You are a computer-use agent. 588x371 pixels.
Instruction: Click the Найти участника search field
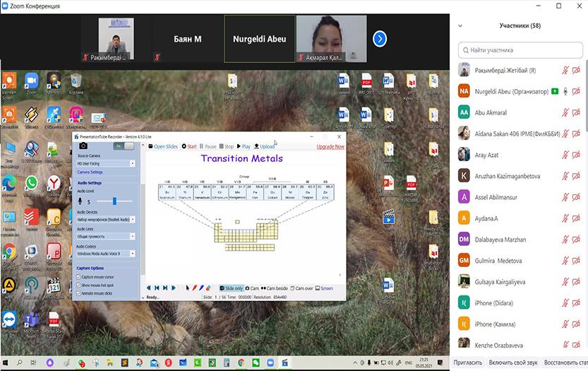[520, 50]
